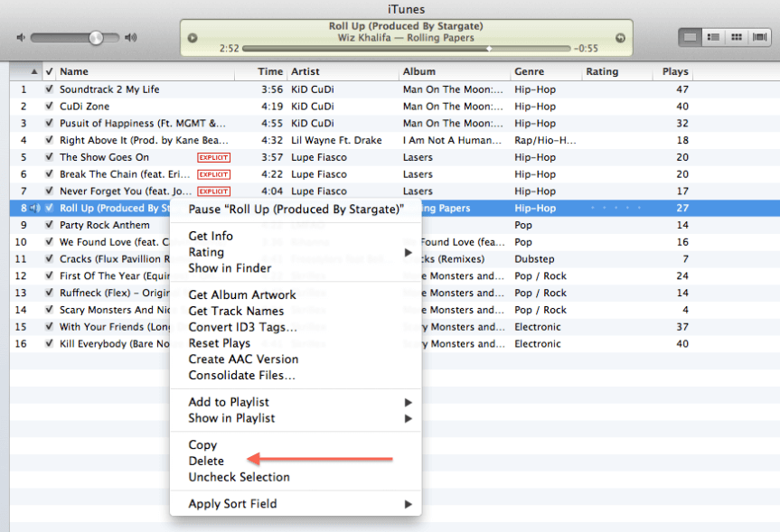This screenshot has width=780, height=532.
Task: Click the circular arrow icon in the now-playing display
Action: pyautogui.click(x=620, y=38)
